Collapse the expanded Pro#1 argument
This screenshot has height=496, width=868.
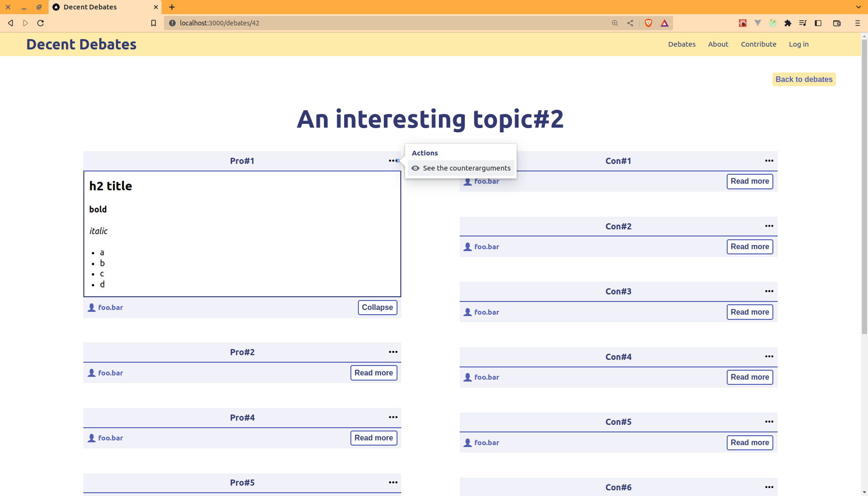pyautogui.click(x=377, y=307)
